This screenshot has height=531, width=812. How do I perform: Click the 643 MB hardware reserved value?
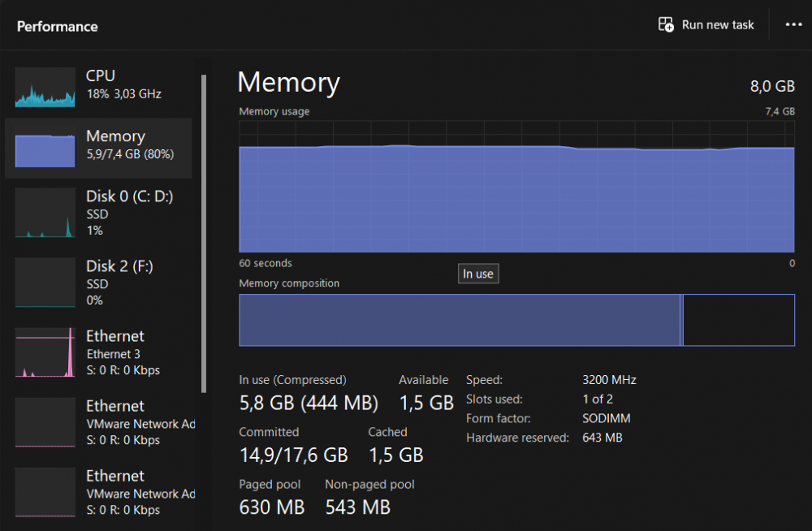point(603,438)
